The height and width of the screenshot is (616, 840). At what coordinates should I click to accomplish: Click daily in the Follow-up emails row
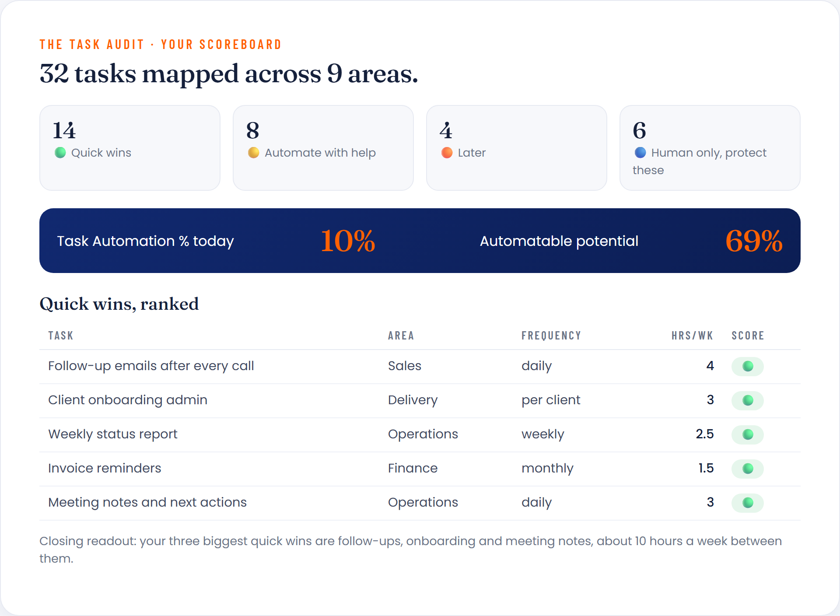pyautogui.click(x=537, y=366)
